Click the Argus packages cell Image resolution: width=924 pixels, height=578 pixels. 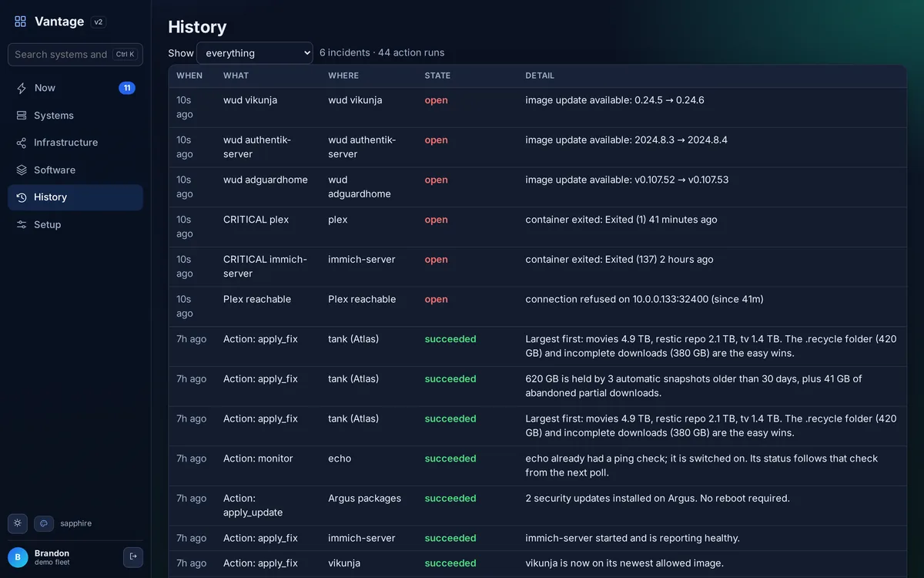[x=364, y=499]
